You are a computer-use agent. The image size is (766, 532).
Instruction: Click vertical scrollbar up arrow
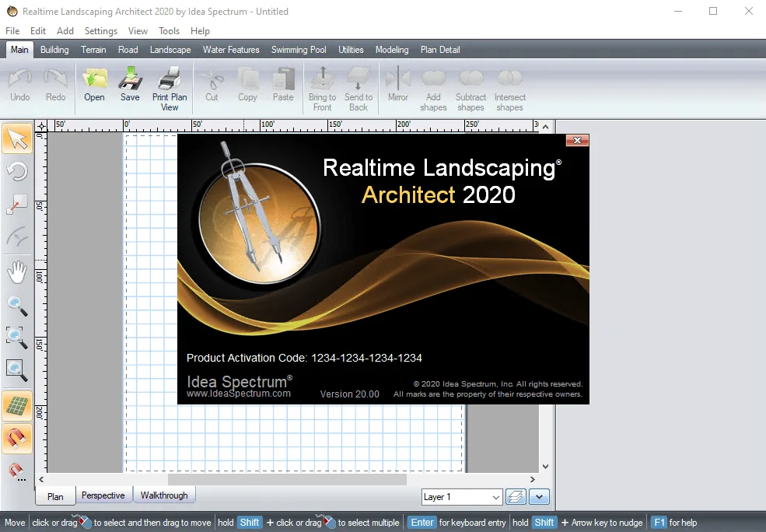[x=546, y=127]
